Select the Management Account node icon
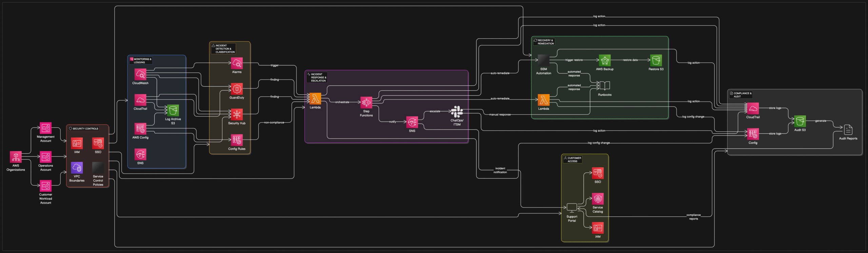The width and height of the screenshot is (868, 253). [45, 128]
